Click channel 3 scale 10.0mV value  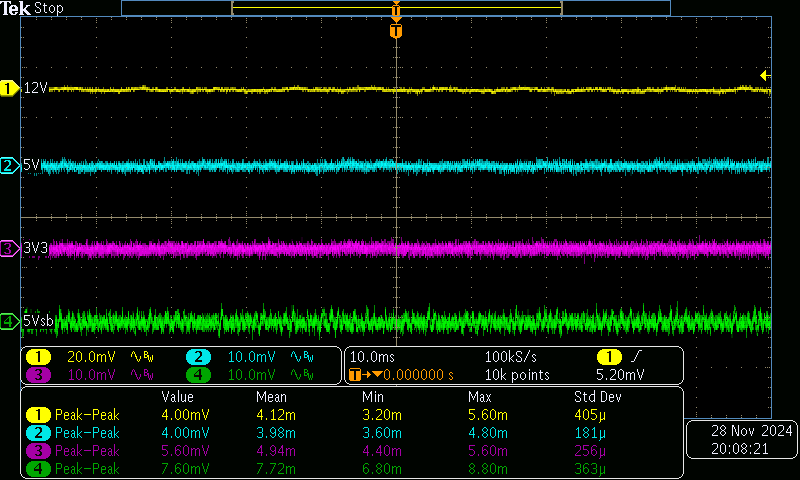pyautogui.click(x=91, y=375)
